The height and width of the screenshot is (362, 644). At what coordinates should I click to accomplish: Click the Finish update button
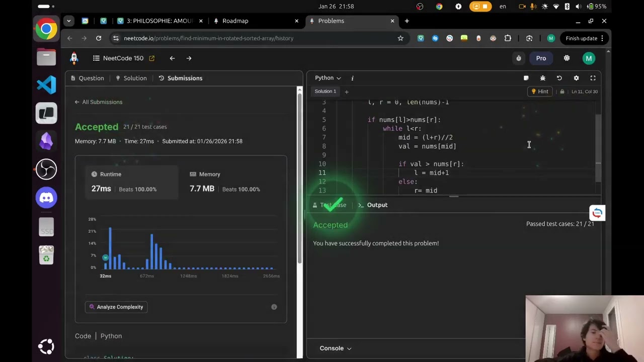[585, 38]
